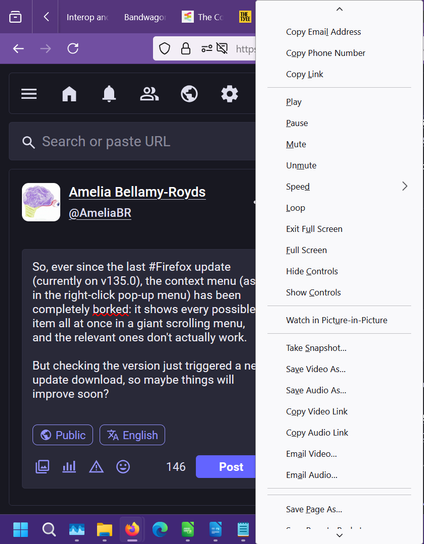Open the emoji picker smiley icon
Viewport: 424px width, 544px height.
pyautogui.click(x=123, y=467)
